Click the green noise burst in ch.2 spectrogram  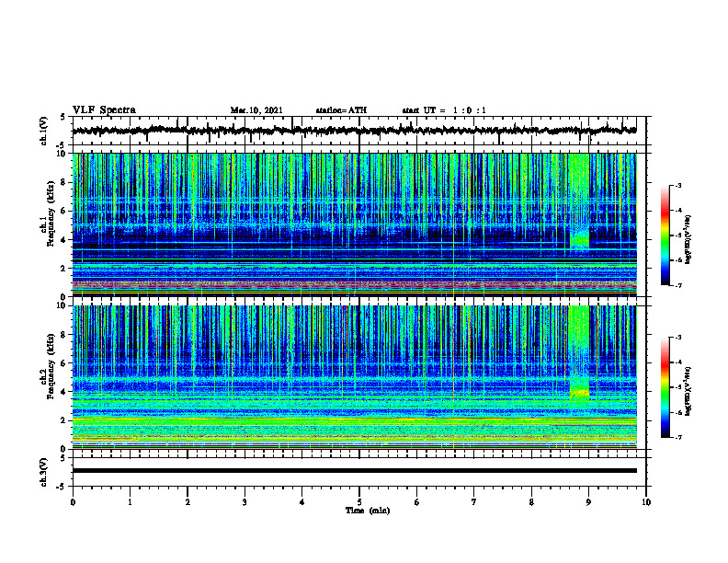pos(579,355)
